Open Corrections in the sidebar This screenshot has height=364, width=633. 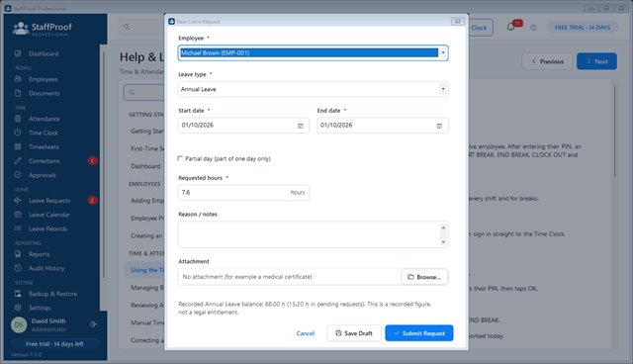click(44, 161)
